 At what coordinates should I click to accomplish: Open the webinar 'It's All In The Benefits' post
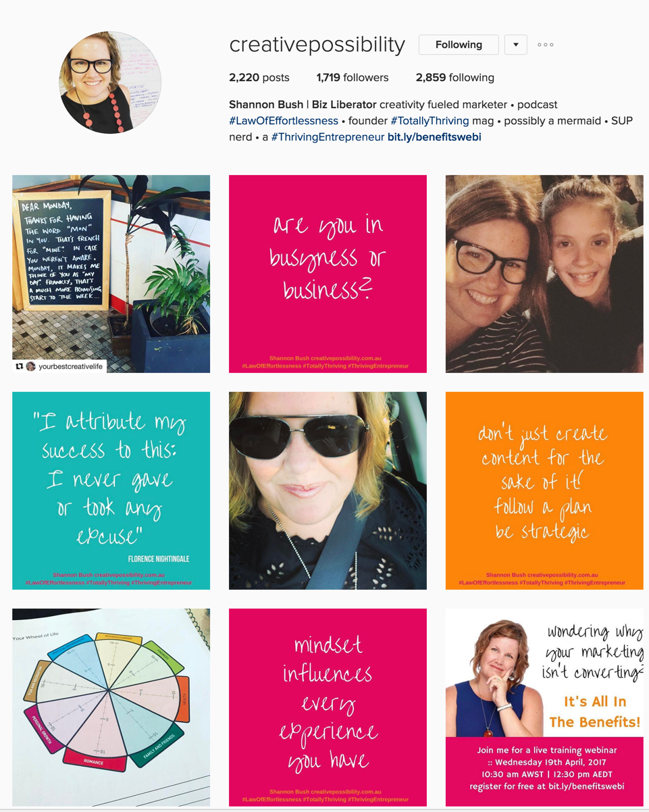tap(544, 707)
